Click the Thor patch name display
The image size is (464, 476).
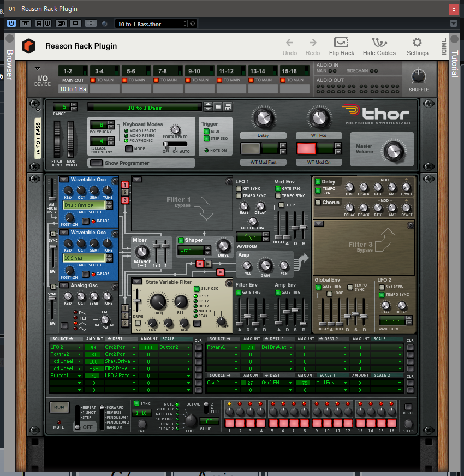point(145,108)
